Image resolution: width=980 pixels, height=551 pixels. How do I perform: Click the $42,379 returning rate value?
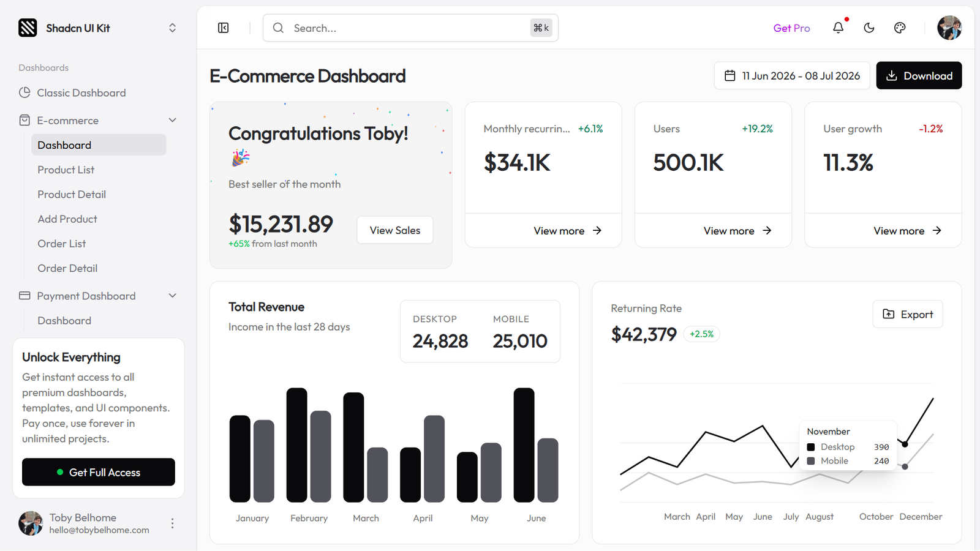[644, 334]
